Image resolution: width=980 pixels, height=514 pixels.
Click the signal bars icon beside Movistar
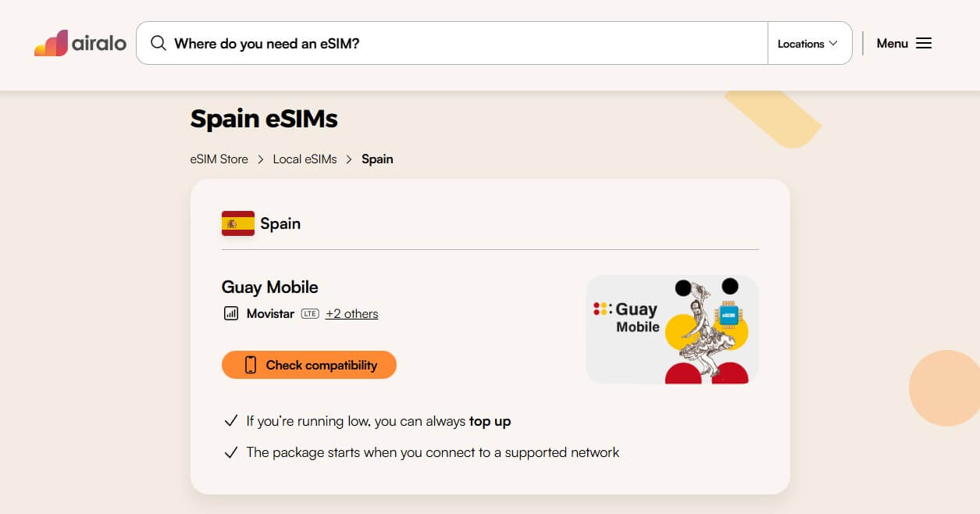tap(230, 313)
